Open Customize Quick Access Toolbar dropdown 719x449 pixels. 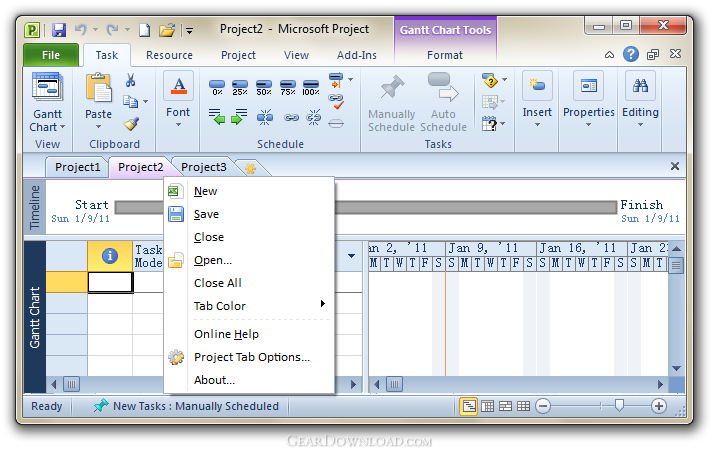(x=189, y=31)
